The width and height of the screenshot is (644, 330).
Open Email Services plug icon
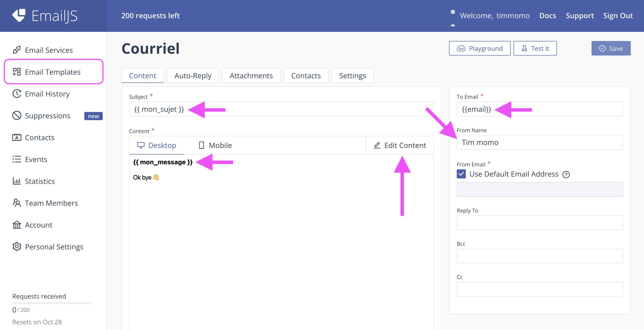click(x=17, y=50)
